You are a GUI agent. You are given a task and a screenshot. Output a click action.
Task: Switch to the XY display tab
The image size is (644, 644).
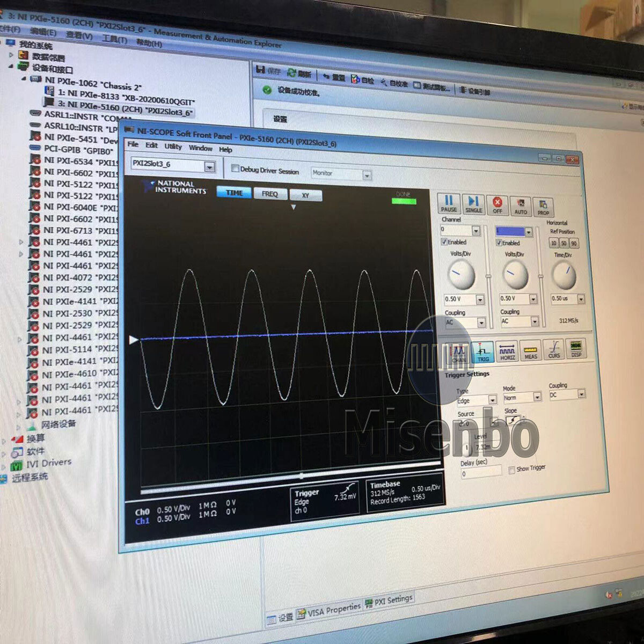(305, 195)
